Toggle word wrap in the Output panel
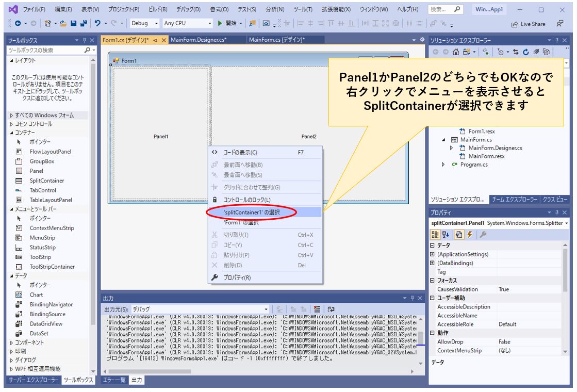This screenshot has width=577, height=392. click(331, 309)
